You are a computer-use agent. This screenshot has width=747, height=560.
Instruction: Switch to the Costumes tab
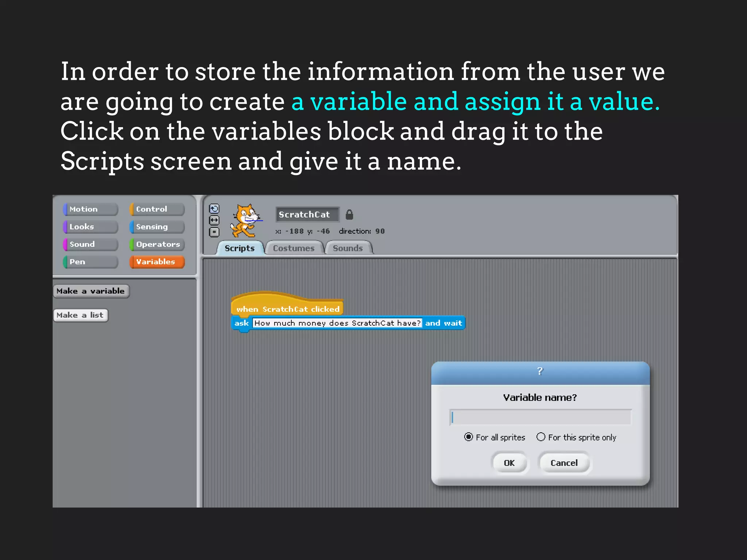click(294, 248)
